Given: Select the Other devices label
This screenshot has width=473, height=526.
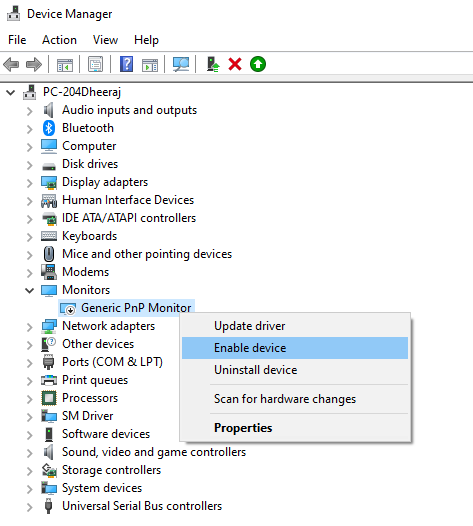Looking at the screenshot, I should [x=98, y=344].
